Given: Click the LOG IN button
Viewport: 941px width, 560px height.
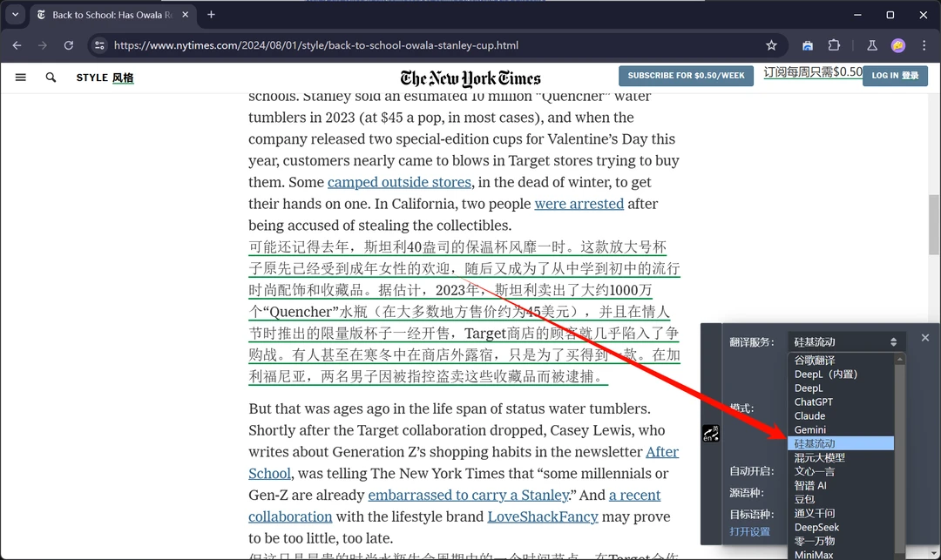Looking at the screenshot, I should click(x=896, y=76).
